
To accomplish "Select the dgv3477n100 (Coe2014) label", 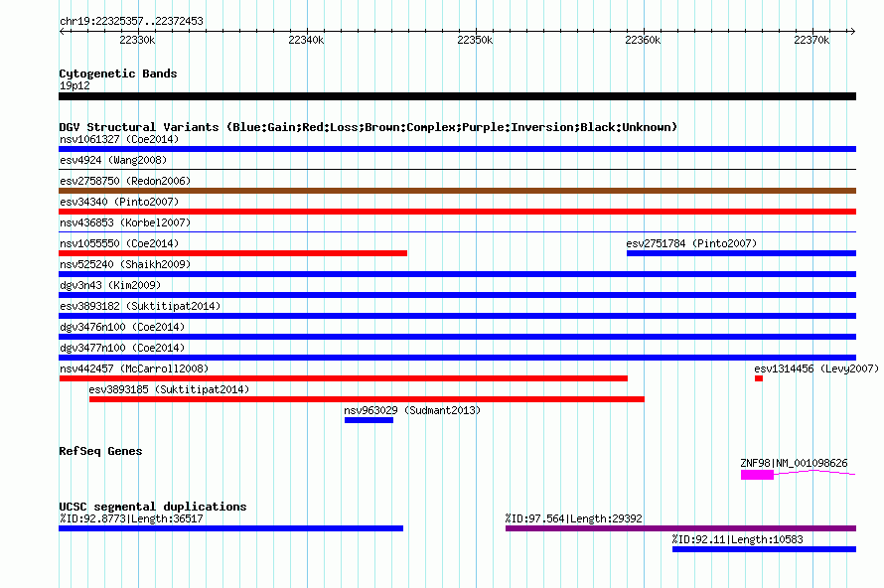I will (x=122, y=348).
